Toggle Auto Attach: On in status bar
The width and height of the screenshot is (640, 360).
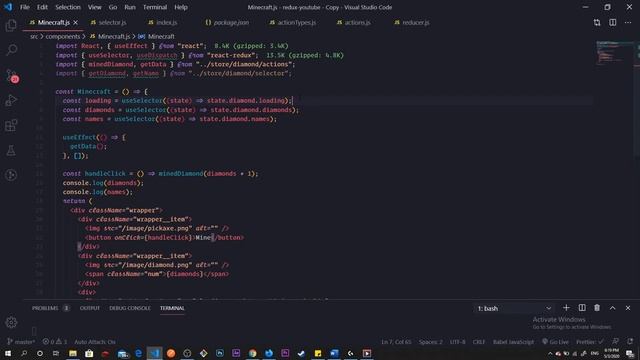(95, 342)
